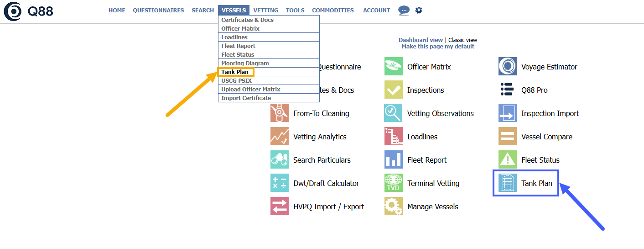Click the Officer Matrix dashboard icon
The image size is (644, 249).
click(x=394, y=67)
